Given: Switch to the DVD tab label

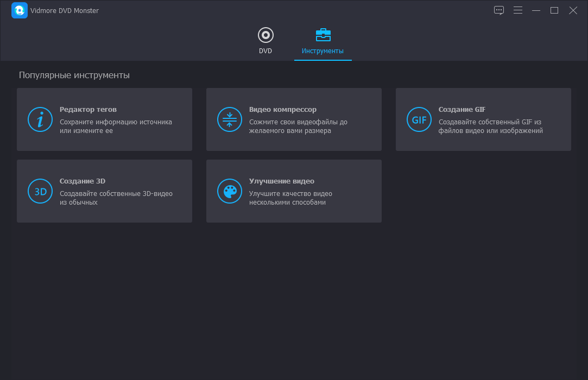Looking at the screenshot, I should pyautogui.click(x=265, y=50).
